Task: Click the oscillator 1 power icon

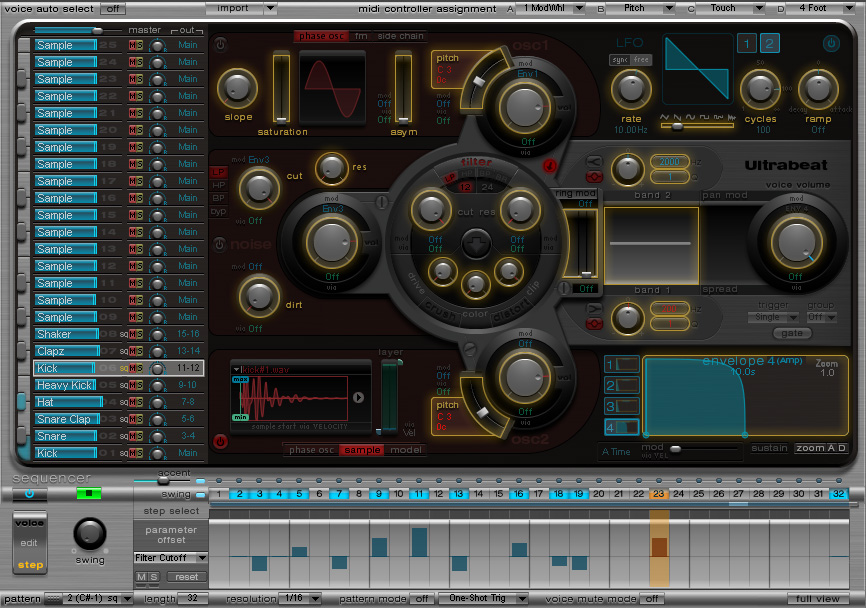Action: [x=221, y=45]
